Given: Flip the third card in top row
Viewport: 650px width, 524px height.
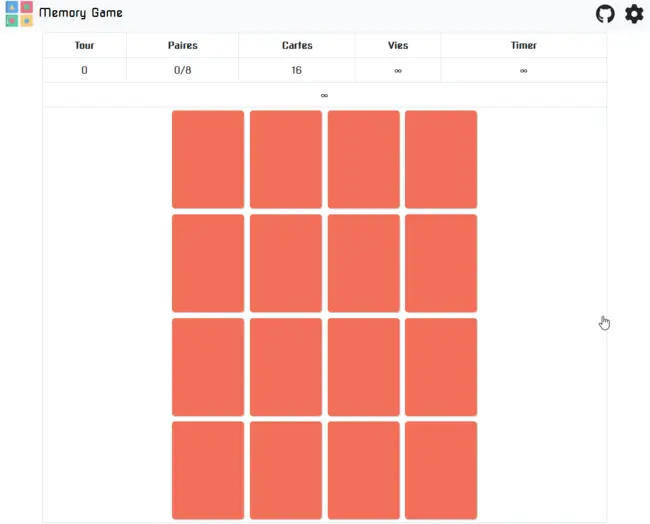Looking at the screenshot, I should tap(363, 159).
